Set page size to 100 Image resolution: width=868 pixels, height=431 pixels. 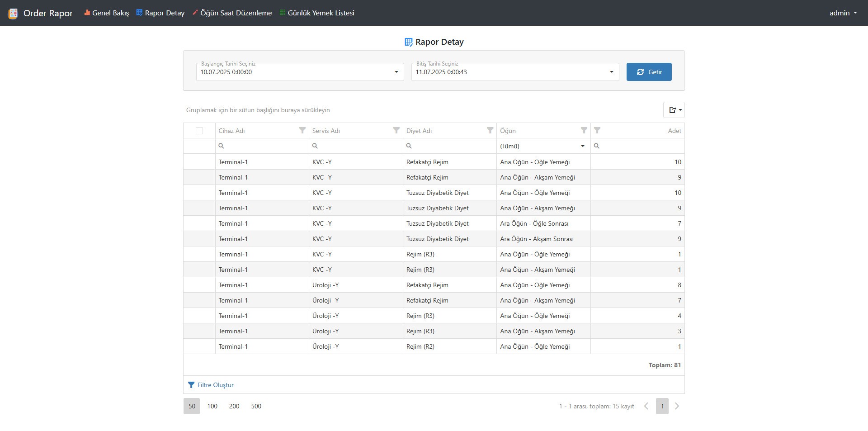coord(212,406)
